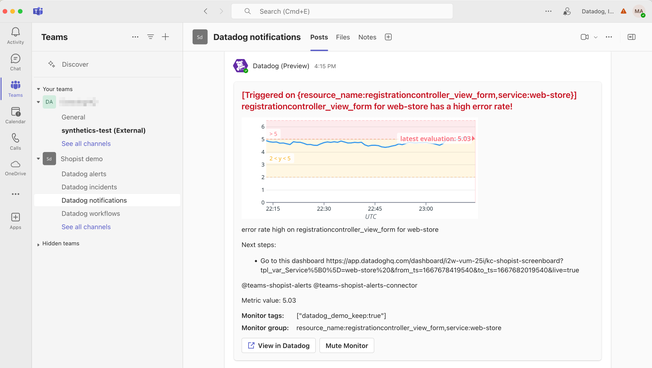Image resolution: width=652 pixels, height=368 pixels.
Task: Click the 4:15 PM timestamp
Action: click(325, 66)
